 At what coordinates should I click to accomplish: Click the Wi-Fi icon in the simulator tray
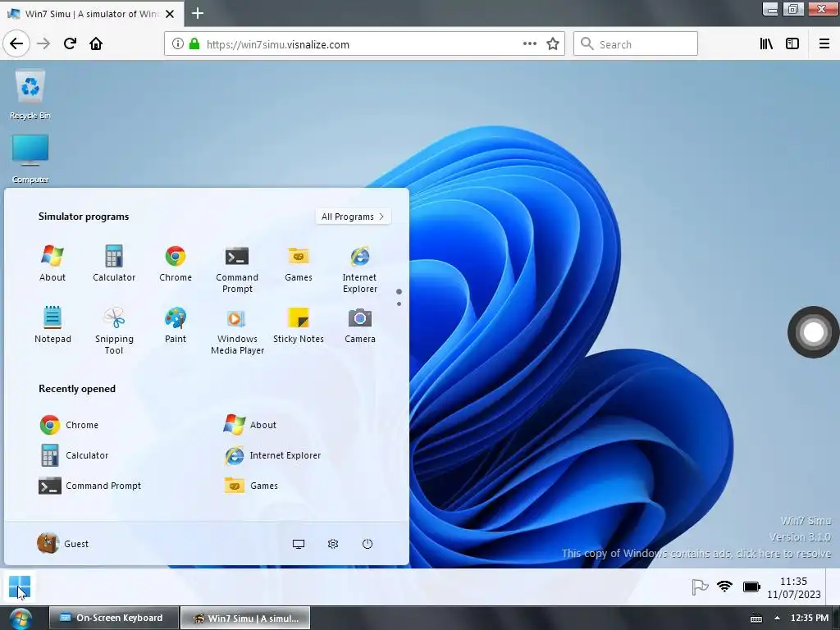[x=724, y=587]
